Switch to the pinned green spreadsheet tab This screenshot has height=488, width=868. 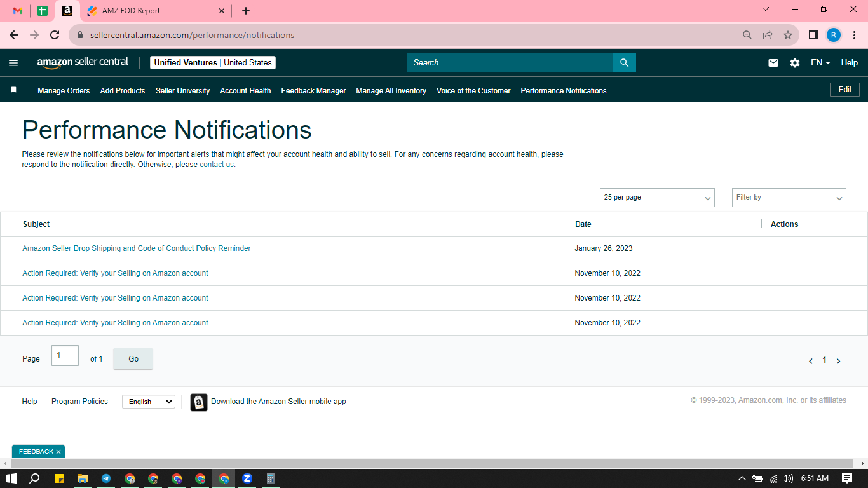[x=43, y=11]
